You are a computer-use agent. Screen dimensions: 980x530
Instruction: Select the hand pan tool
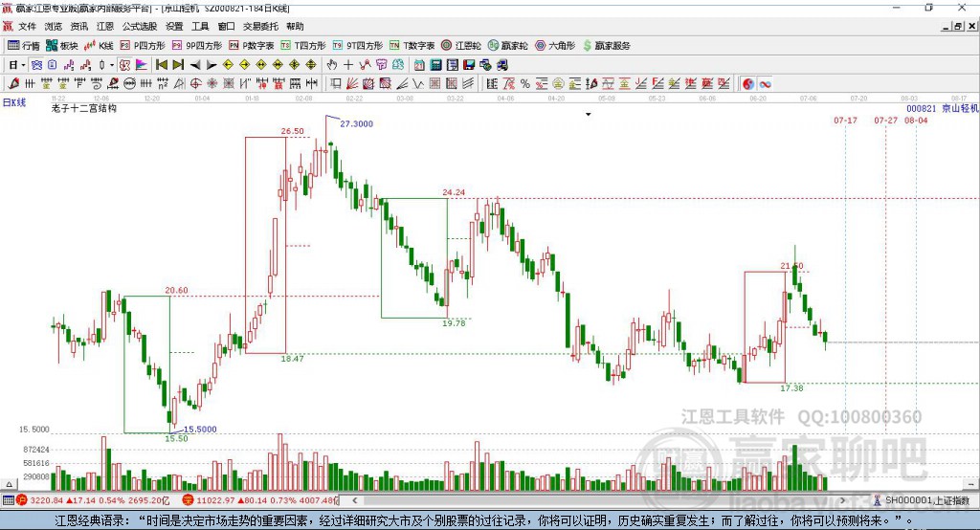coord(332,65)
